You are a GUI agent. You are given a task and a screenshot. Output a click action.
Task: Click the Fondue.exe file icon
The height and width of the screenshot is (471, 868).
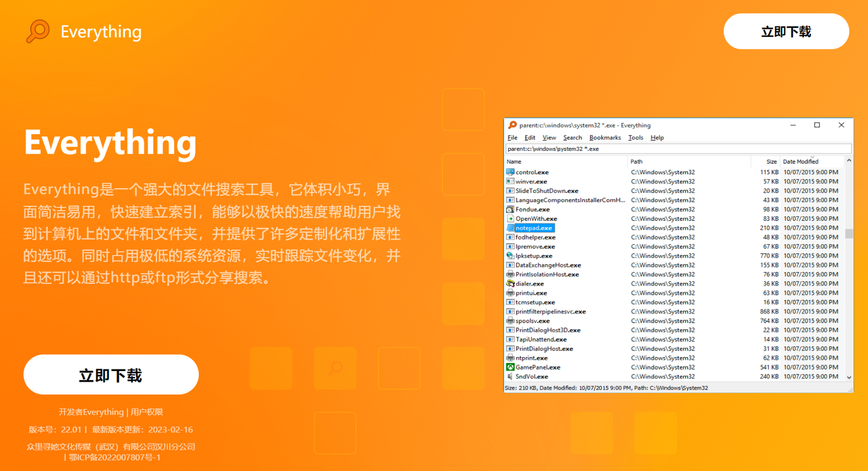pyautogui.click(x=511, y=209)
